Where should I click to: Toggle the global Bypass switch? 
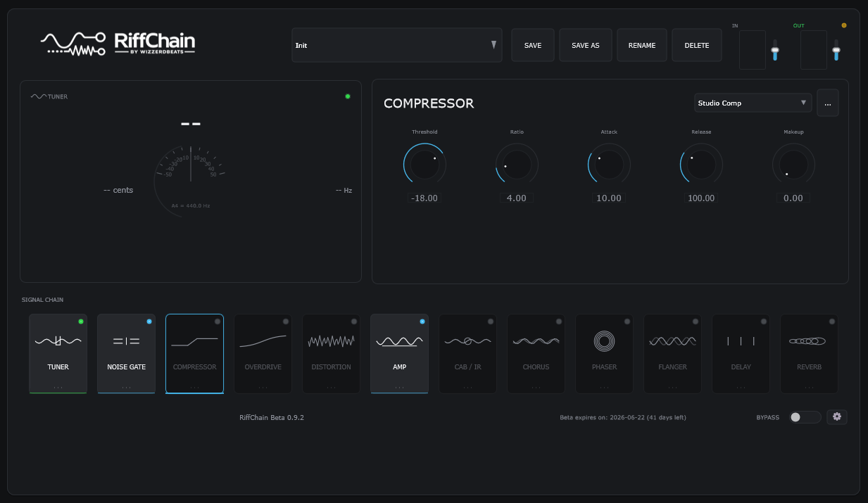[x=805, y=417]
